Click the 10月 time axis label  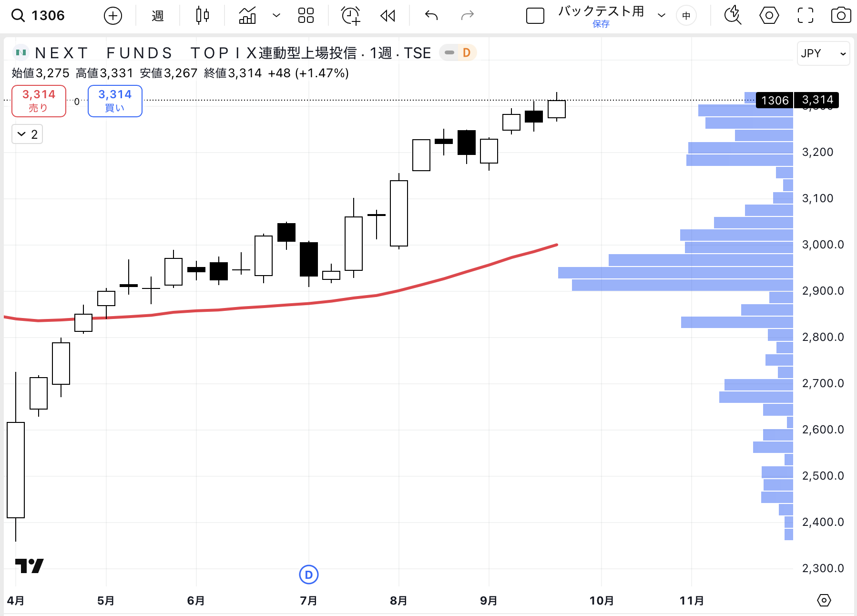pyautogui.click(x=602, y=600)
